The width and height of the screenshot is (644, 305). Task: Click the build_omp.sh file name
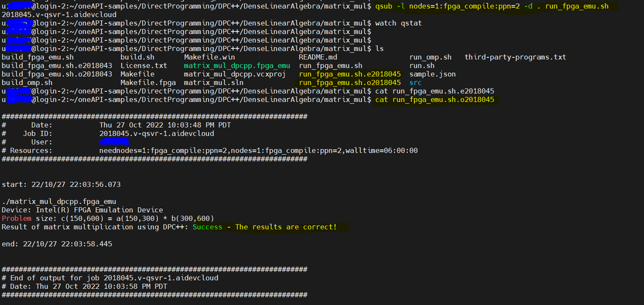click(x=28, y=83)
